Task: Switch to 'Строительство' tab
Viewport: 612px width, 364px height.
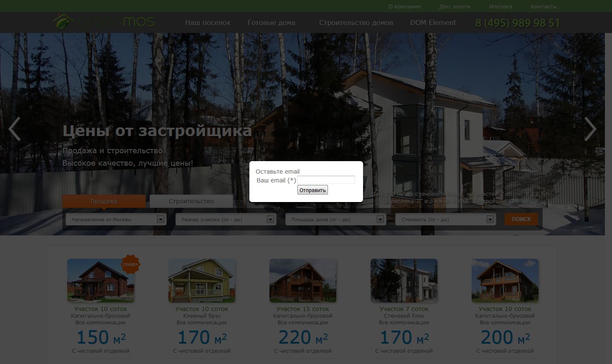Action: click(191, 201)
